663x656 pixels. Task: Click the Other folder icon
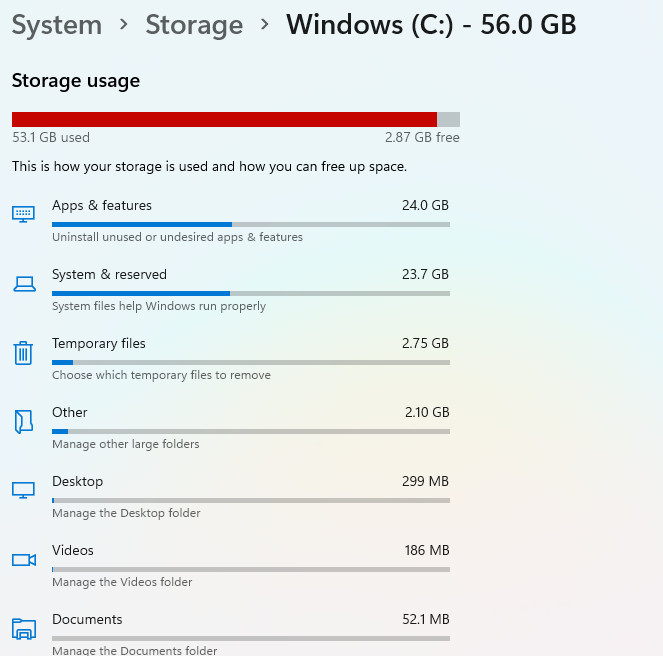click(23, 421)
